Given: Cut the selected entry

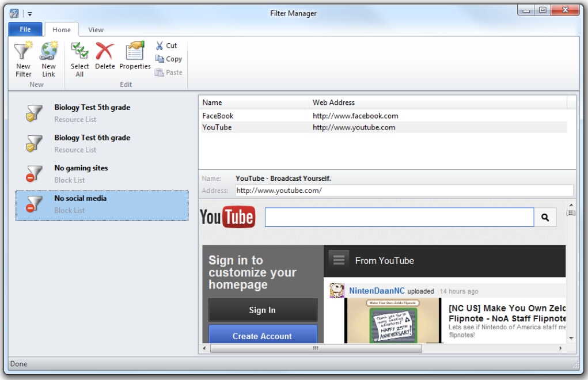Looking at the screenshot, I should 166,45.
